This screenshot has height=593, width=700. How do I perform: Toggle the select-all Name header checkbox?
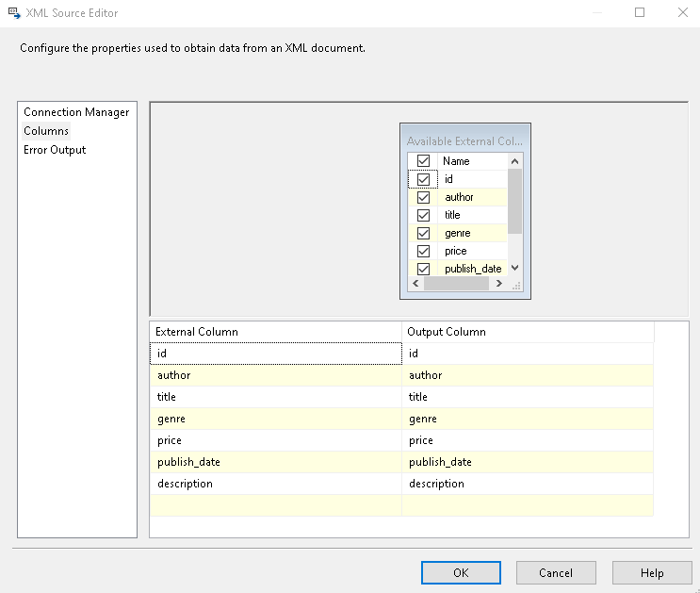tap(423, 161)
